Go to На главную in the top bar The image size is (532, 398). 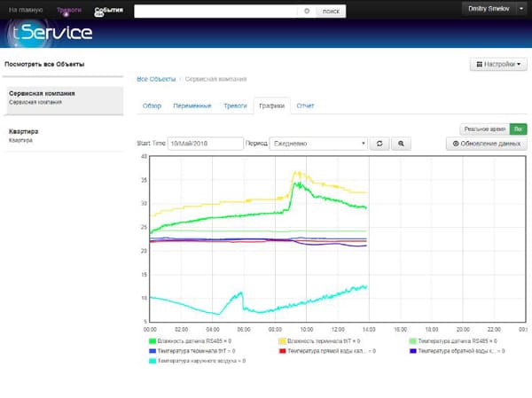tap(26, 10)
